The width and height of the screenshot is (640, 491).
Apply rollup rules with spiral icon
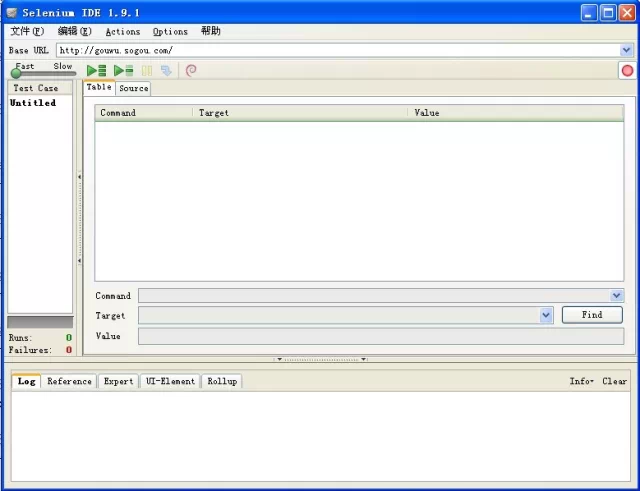coord(191,71)
